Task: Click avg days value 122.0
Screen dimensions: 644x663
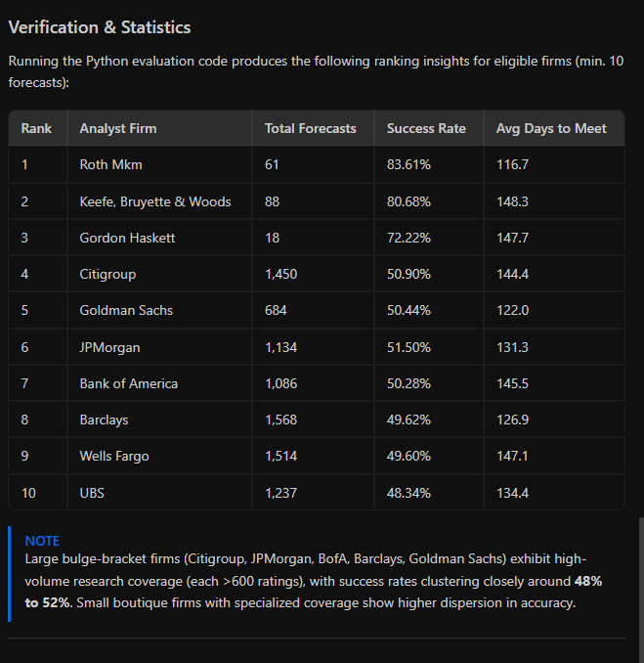Action: click(x=512, y=310)
